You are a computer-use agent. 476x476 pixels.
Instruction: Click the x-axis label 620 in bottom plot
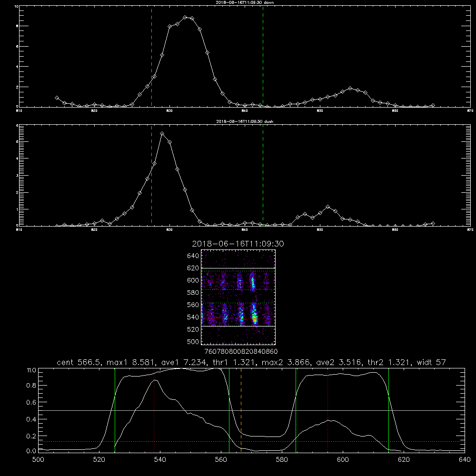404,460
